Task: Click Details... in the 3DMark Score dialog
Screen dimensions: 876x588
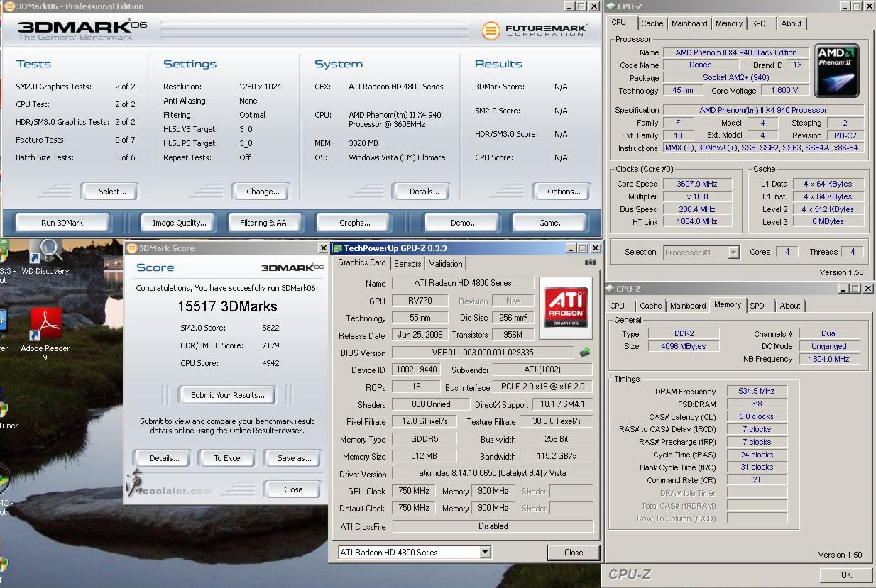Action: [x=164, y=458]
